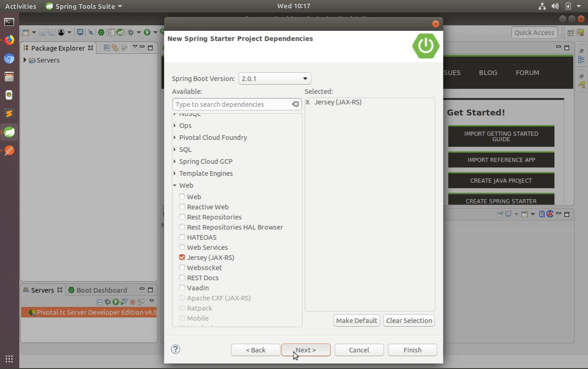Switch to the Spring perspective icon
588x369 pixels.
click(x=582, y=33)
